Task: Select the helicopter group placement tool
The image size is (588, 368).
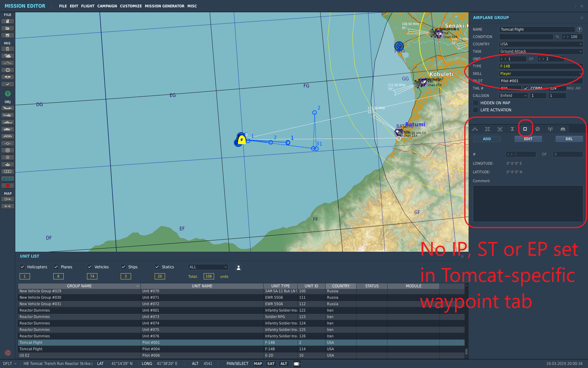Action: coord(8,115)
